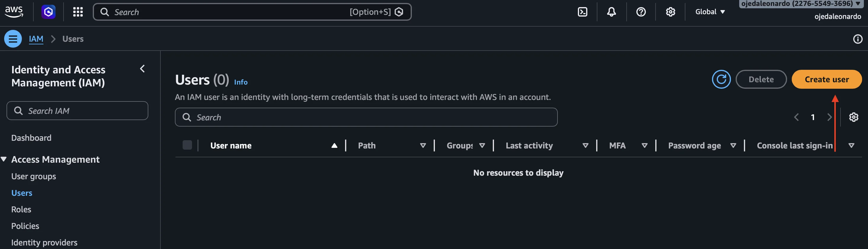Screen dimensions: 868x249
Task: Select page number 1
Action: 813,117
